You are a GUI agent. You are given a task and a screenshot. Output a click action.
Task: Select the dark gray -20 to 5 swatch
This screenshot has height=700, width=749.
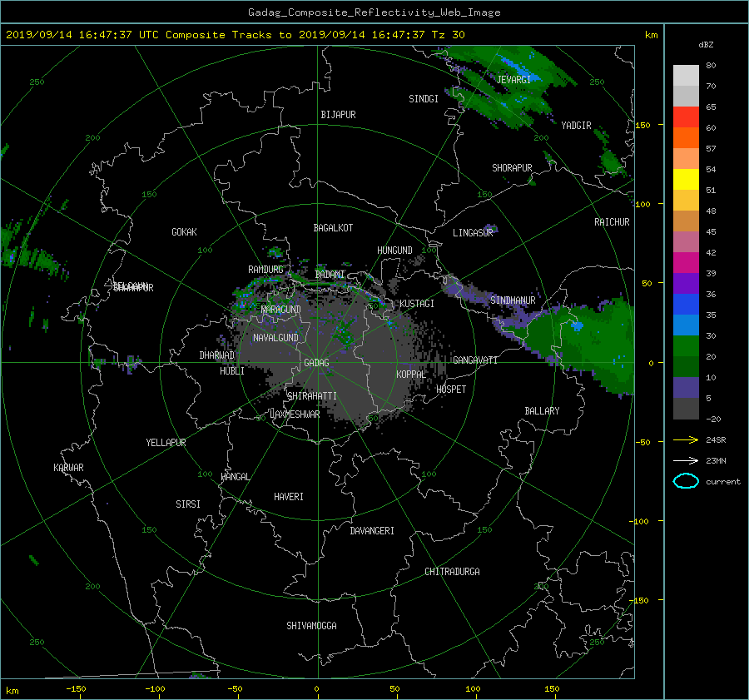click(686, 409)
